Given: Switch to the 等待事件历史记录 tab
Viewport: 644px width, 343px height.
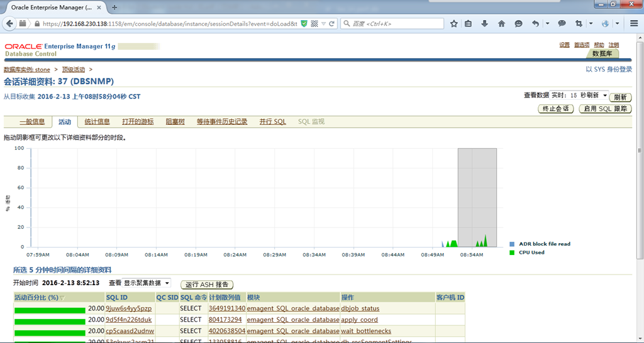Looking at the screenshot, I should (x=222, y=121).
